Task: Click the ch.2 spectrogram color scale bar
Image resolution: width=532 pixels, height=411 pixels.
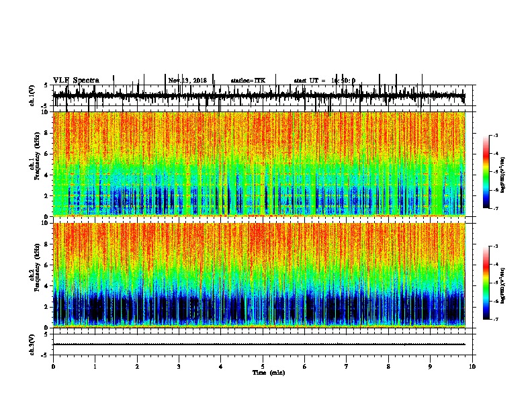Action: pyautogui.click(x=486, y=283)
